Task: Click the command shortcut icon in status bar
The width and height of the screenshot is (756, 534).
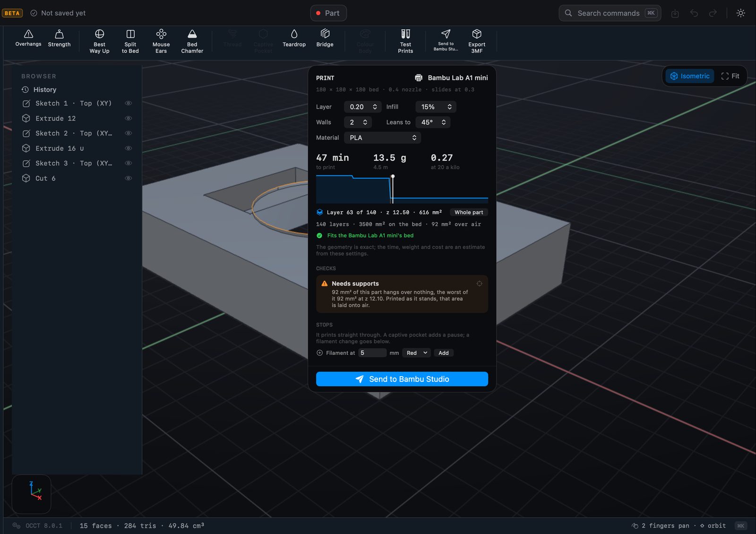Action: 740,525
